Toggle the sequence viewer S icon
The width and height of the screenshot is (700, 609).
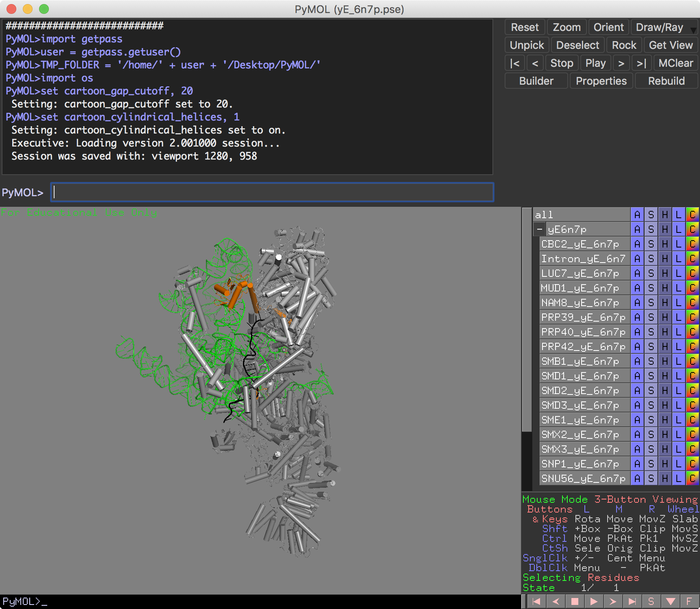click(x=651, y=601)
